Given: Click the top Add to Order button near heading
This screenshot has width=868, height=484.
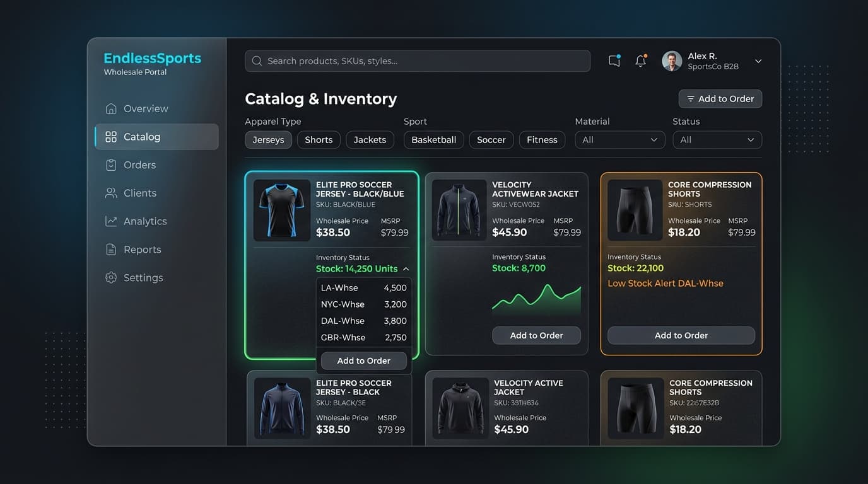Looking at the screenshot, I should point(720,99).
